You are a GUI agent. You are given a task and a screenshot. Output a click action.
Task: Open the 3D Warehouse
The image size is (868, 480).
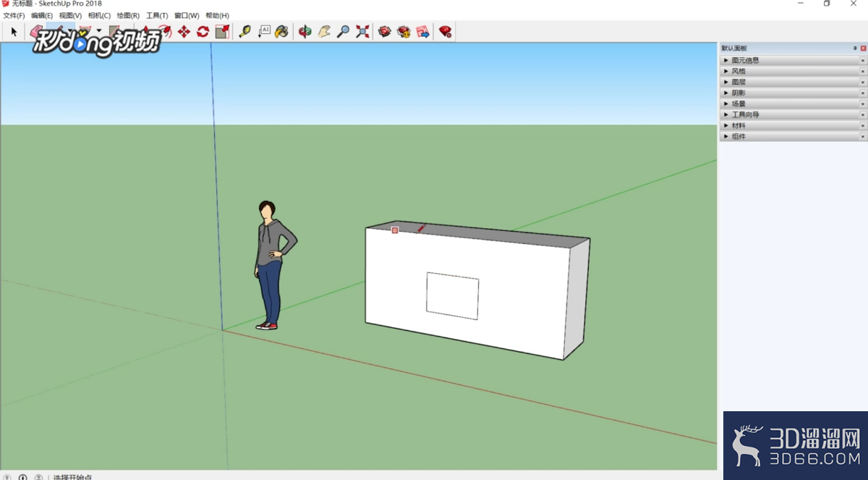[x=385, y=31]
